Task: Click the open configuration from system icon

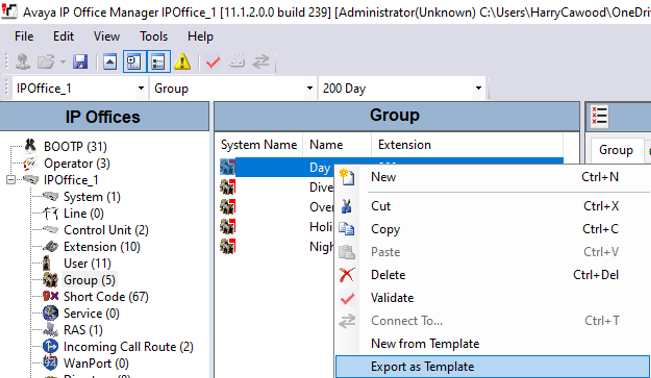Action: (23, 62)
